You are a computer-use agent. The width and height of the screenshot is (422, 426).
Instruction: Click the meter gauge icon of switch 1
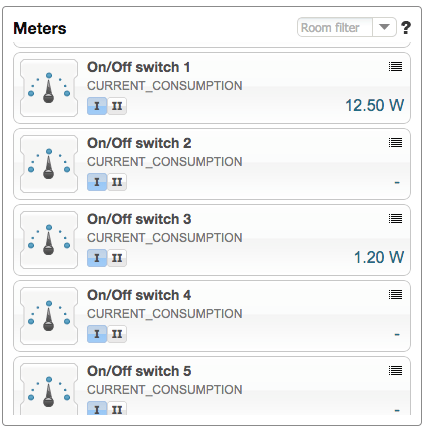[x=49, y=88]
